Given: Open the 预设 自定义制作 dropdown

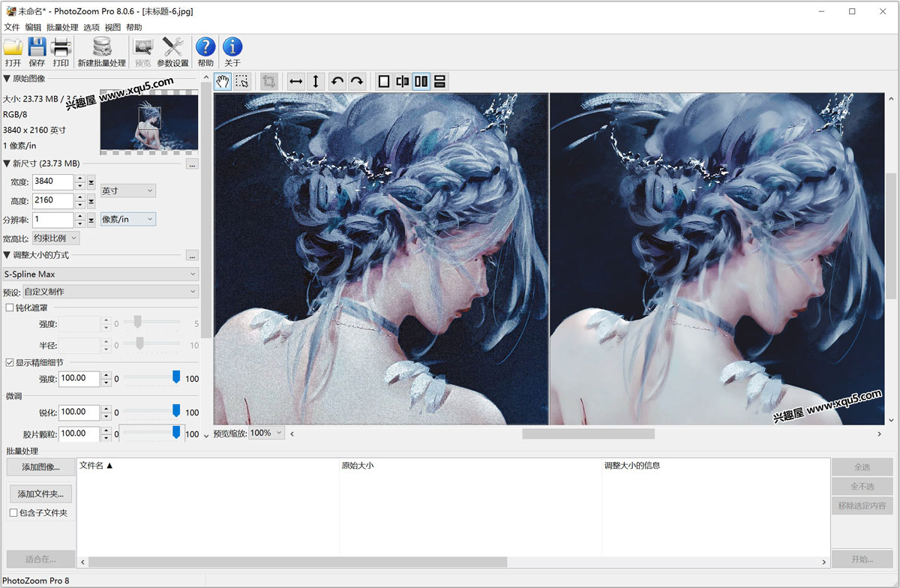Looking at the screenshot, I should click(x=109, y=291).
